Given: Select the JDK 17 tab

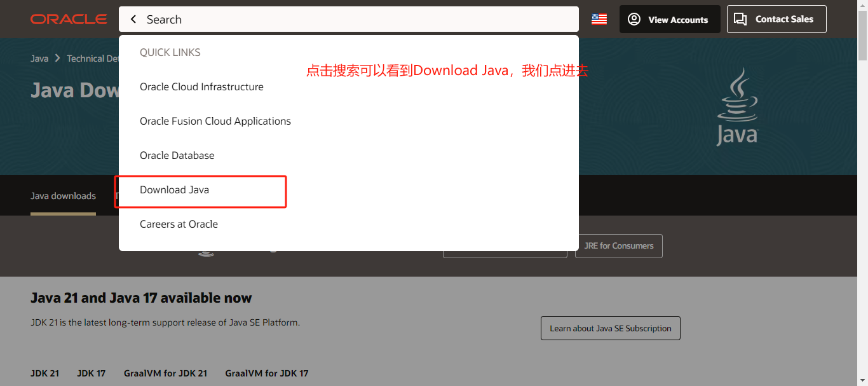Looking at the screenshot, I should [92, 373].
